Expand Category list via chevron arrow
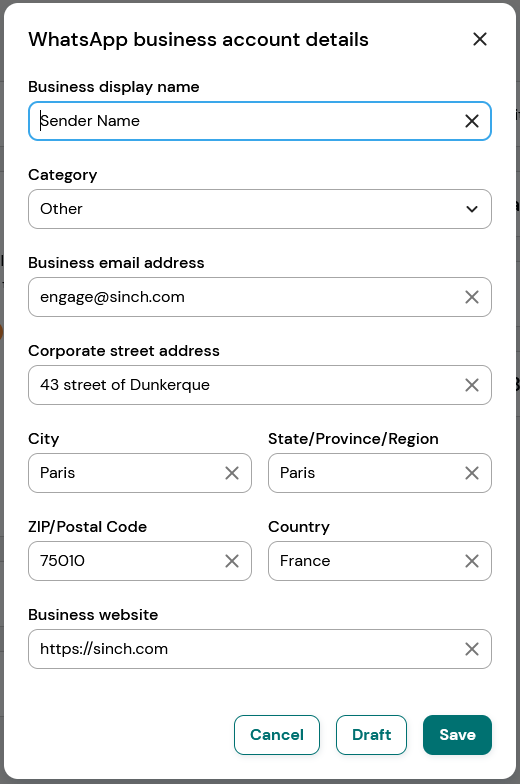 point(472,209)
